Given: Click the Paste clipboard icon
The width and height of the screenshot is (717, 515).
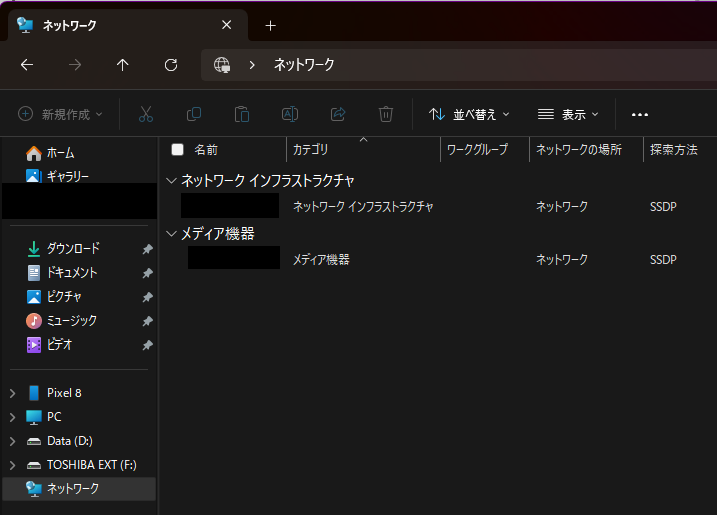Looking at the screenshot, I should tap(242, 114).
